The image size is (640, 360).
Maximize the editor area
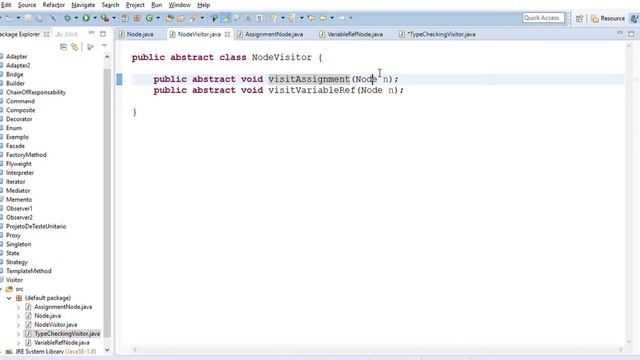631,34
